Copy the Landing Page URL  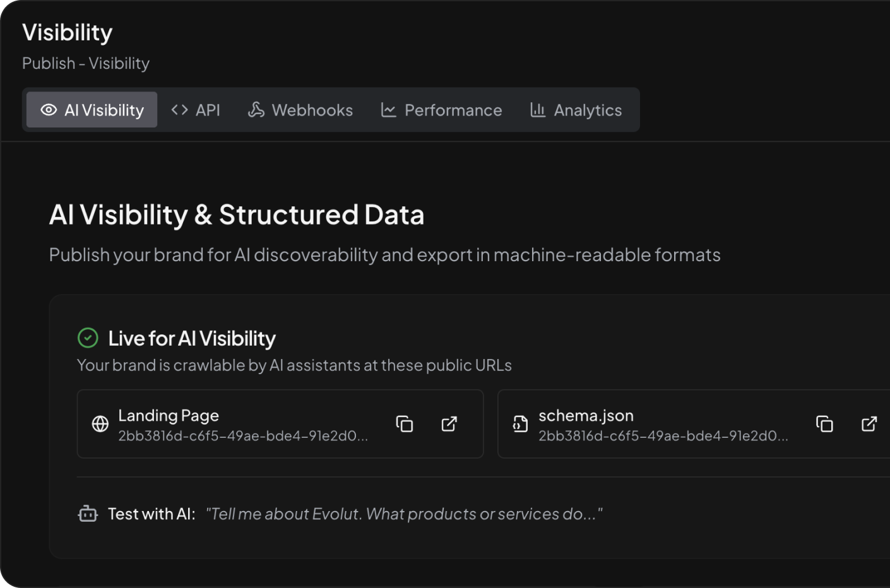(x=405, y=424)
